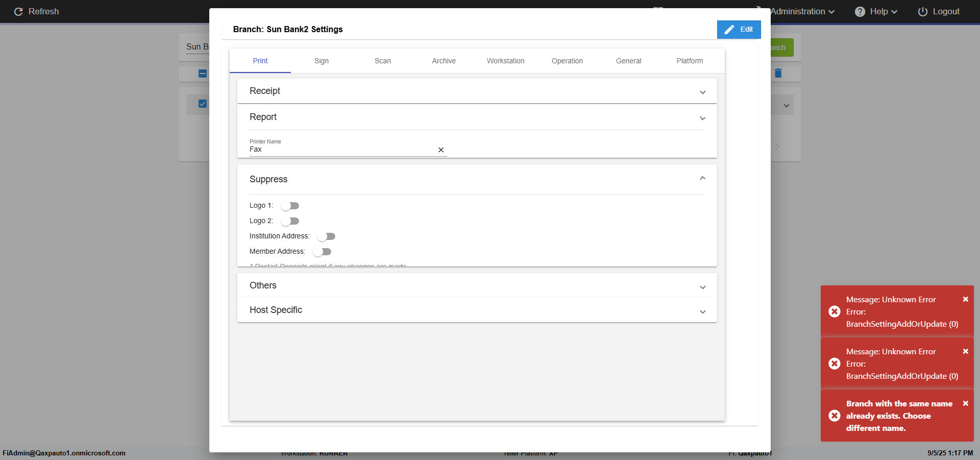The image size is (980, 460).
Task: Clear the Printer Name field with X icon
Action: pyautogui.click(x=441, y=150)
